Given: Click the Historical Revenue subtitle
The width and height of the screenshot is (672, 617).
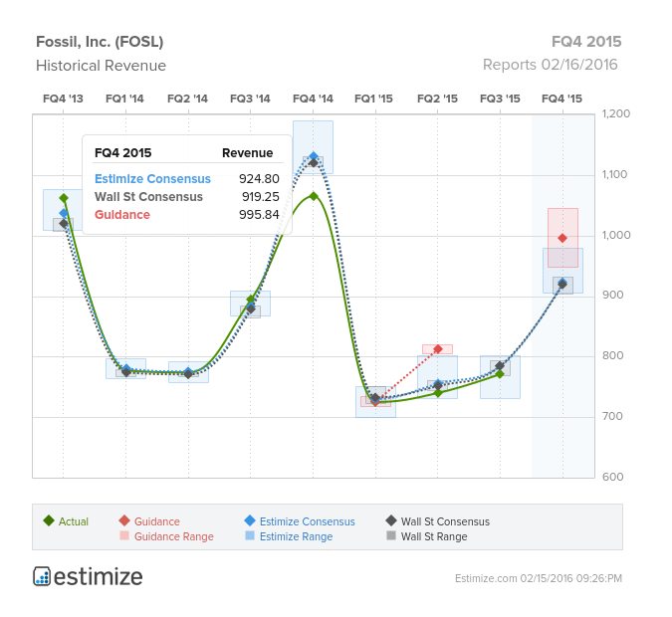Looking at the screenshot, I should click(102, 66).
